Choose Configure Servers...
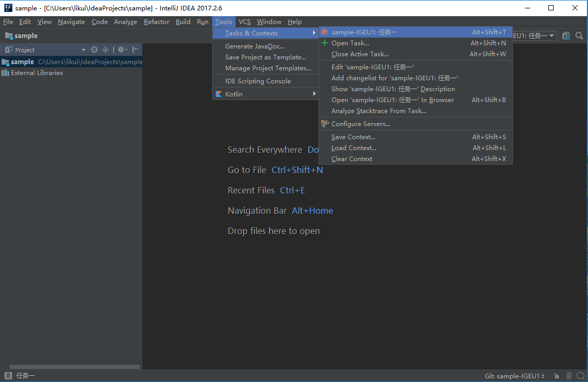The height and width of the screenshot is (382, 588). [415, 124]
